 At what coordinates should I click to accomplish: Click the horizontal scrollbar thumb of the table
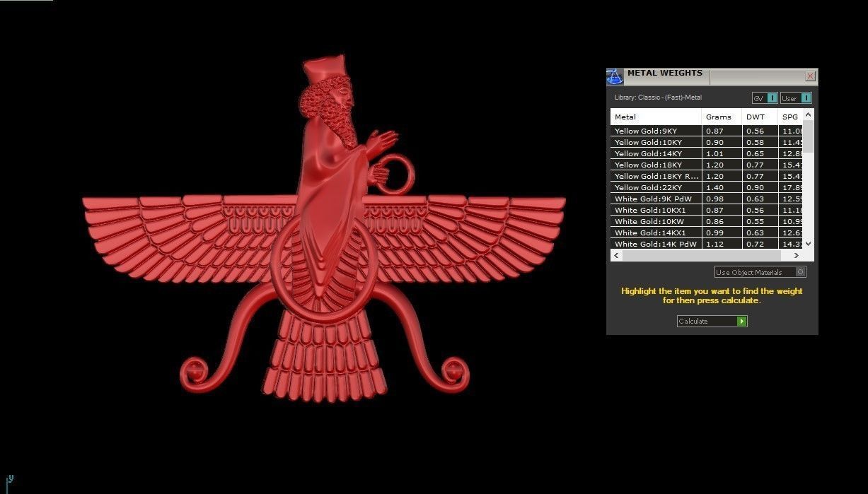pos(701,256)
